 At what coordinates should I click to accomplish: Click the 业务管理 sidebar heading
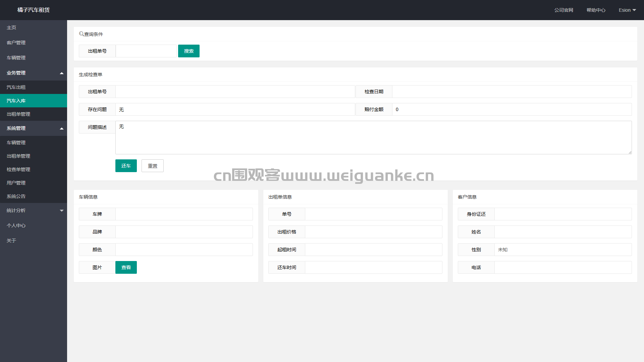tap(34, 73)
